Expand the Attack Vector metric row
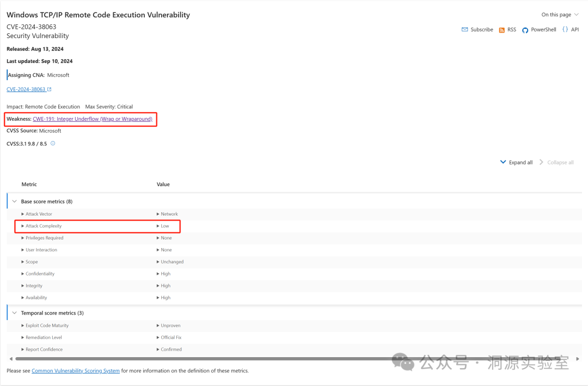Screen dimensions: 588x386 pos(23,214)
